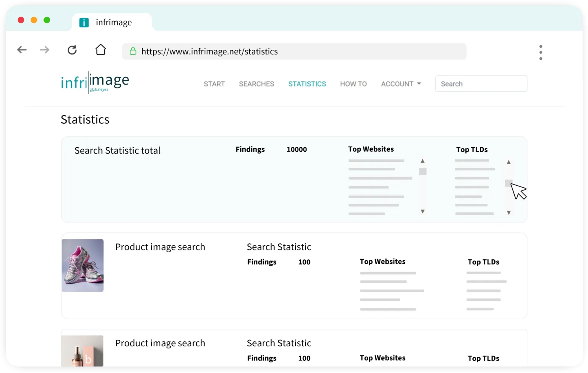Open the three-dot browser menu

click(541, 52)
